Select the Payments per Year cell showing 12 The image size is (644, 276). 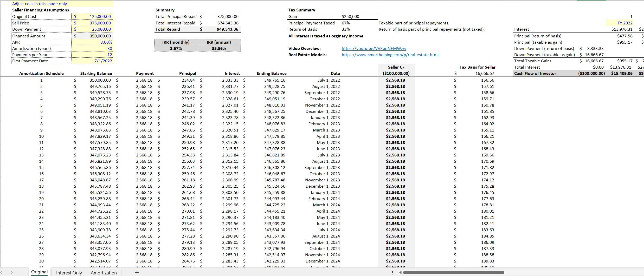(x=92, y=55)
